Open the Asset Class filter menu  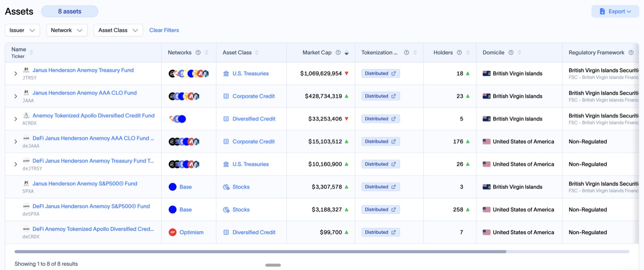118,30
